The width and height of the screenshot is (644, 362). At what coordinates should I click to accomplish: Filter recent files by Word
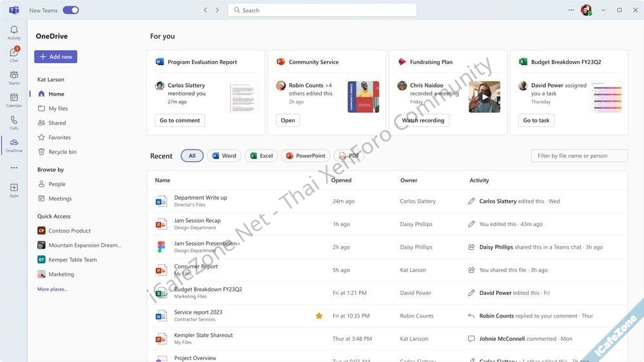coord(224,156)
